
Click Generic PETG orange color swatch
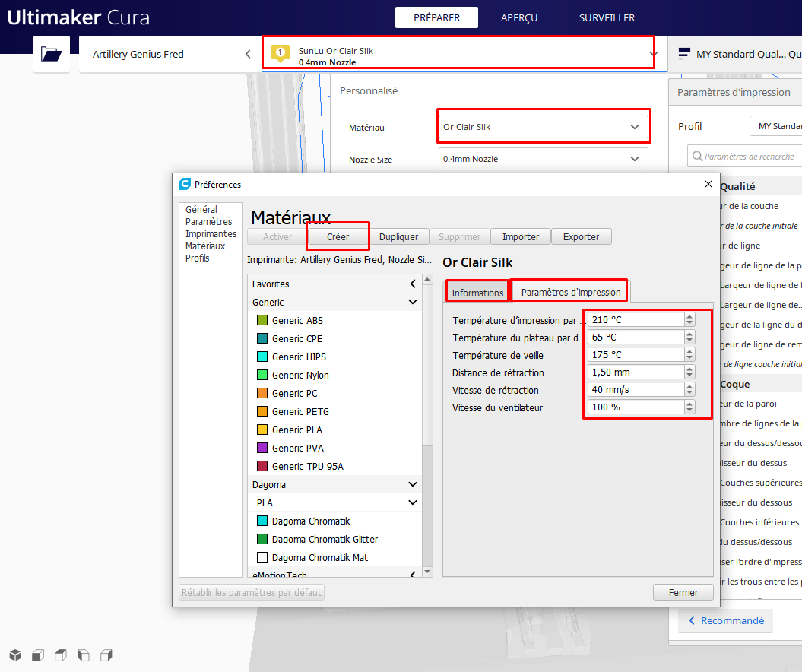pos(262,411)
